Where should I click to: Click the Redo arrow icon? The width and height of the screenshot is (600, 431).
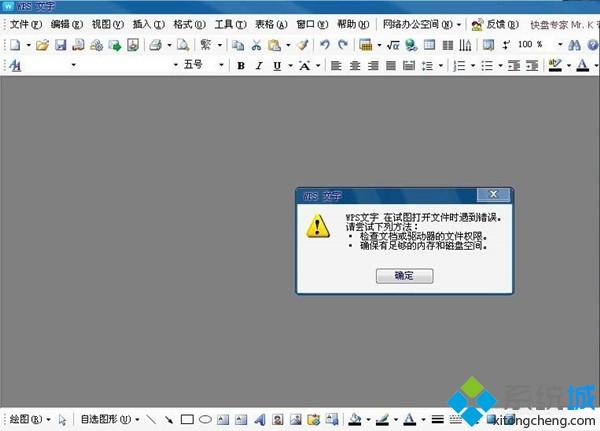pyautogui.click(x=343, y=45)
